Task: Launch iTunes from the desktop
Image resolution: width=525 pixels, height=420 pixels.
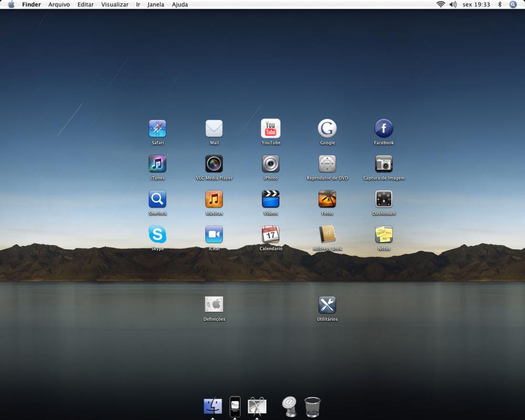Action: point(157,164)
